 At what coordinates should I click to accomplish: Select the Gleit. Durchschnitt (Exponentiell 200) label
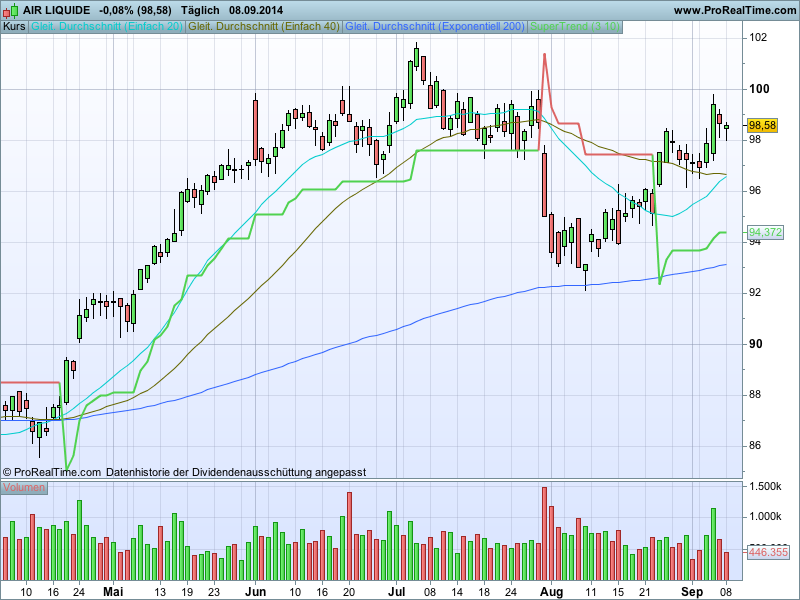(435, 27)
